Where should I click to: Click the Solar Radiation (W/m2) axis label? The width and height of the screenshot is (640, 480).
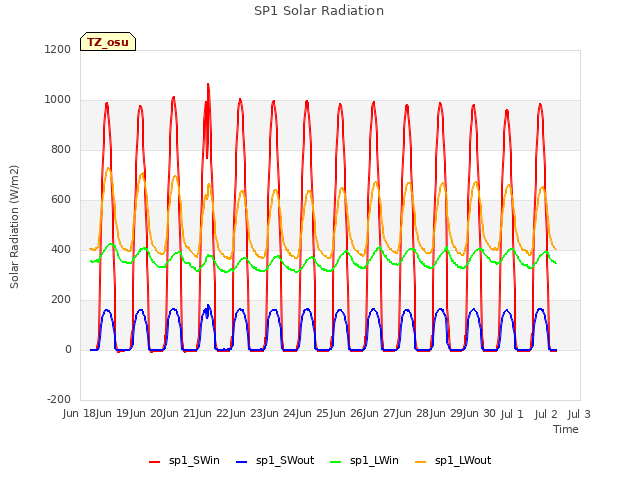click(x=14, y=227)
